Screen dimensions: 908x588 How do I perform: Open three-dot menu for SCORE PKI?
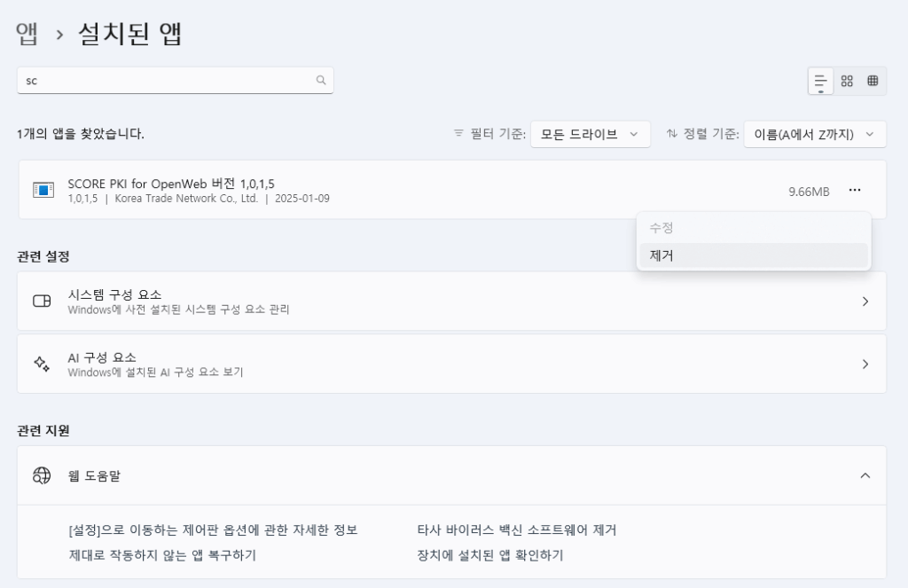tap(855, 190)
